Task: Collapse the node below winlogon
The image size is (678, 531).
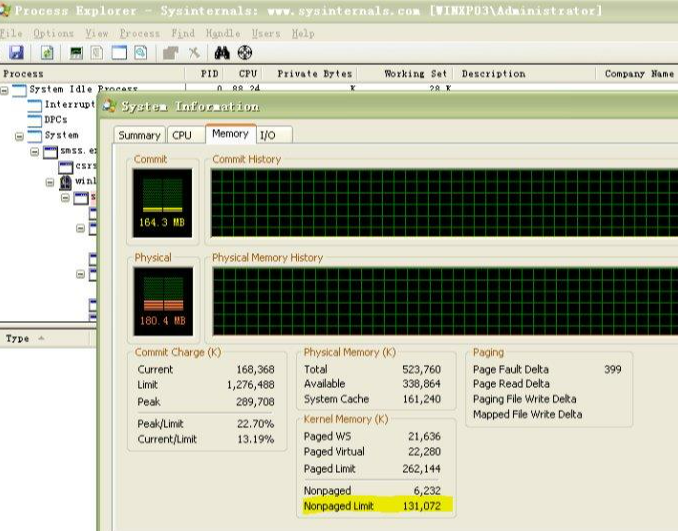Action: tap(65, 198)
